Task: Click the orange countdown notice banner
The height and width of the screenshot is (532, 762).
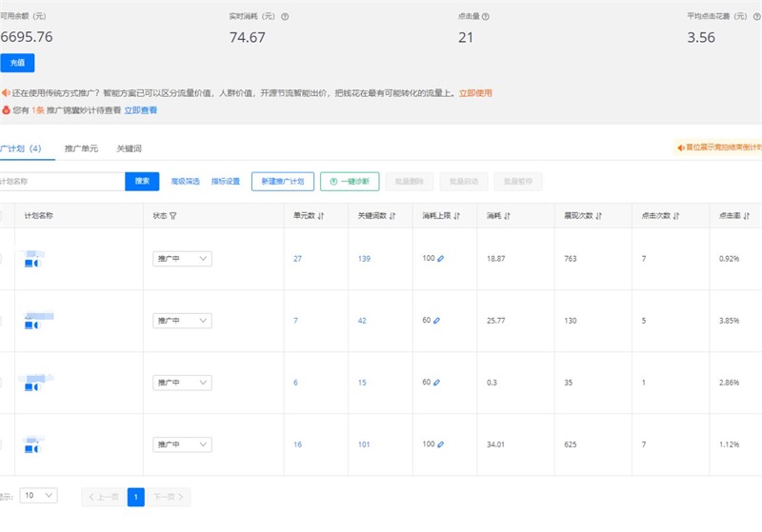Action: pyautogui.click(x=717, y=148)
